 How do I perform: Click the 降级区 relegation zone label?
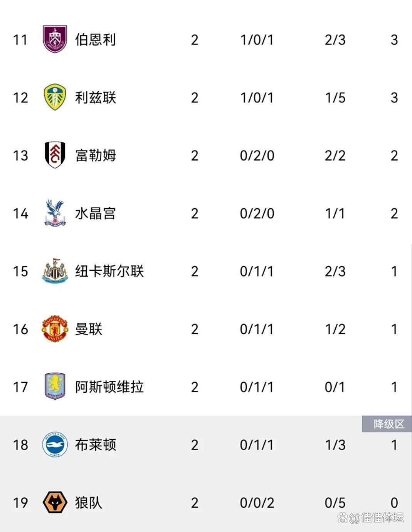pos(387,424)
